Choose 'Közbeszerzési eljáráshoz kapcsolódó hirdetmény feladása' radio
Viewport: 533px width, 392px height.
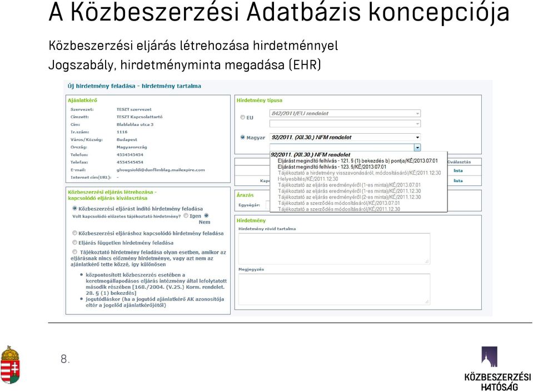(75, 233)
